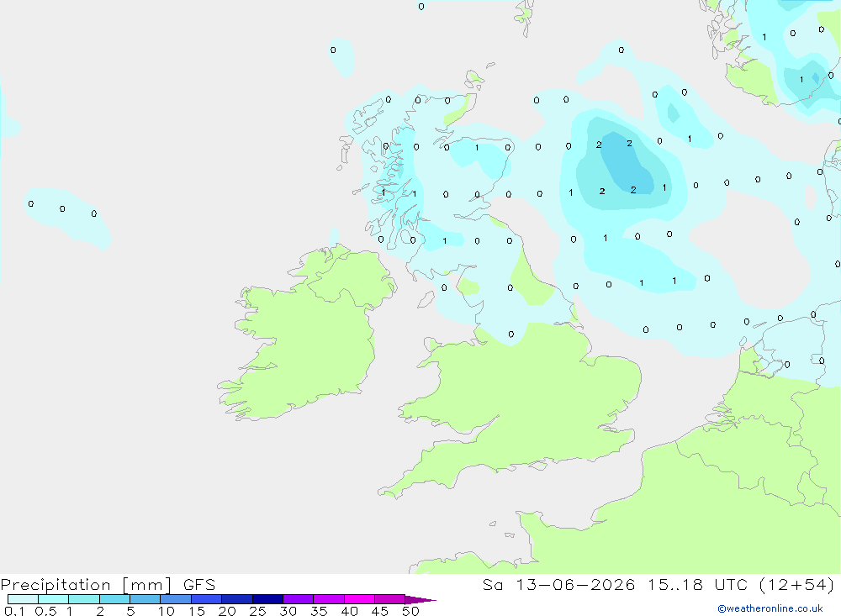841x616 pixels.
Task: Click the weatheronline.co.uk copyright link
Action: pos(770,608)
